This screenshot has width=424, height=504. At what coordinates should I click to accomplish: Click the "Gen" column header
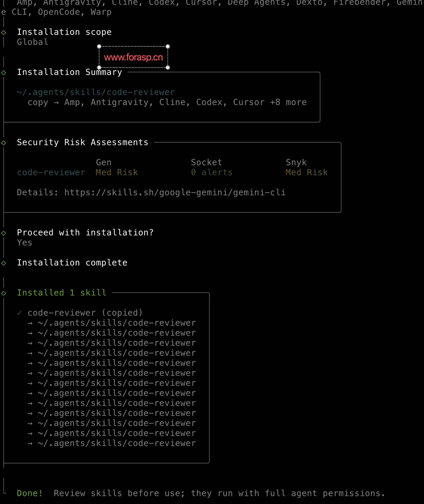104,162
